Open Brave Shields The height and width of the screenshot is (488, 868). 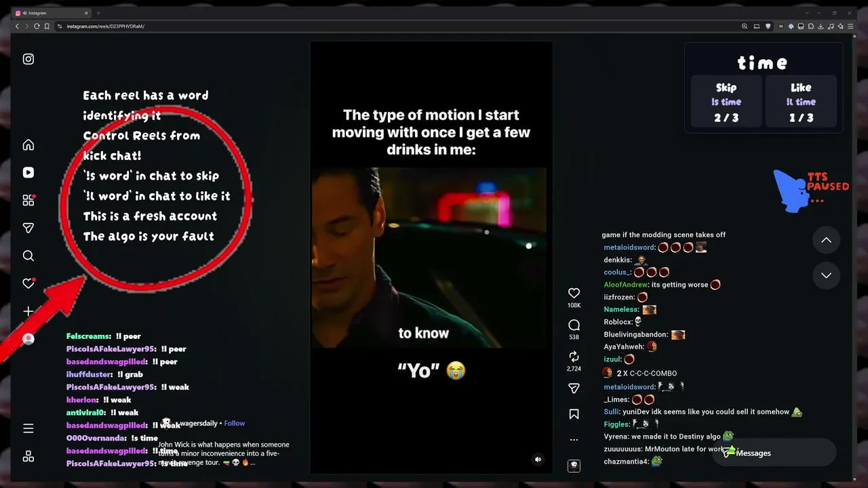tap(768, 26)
